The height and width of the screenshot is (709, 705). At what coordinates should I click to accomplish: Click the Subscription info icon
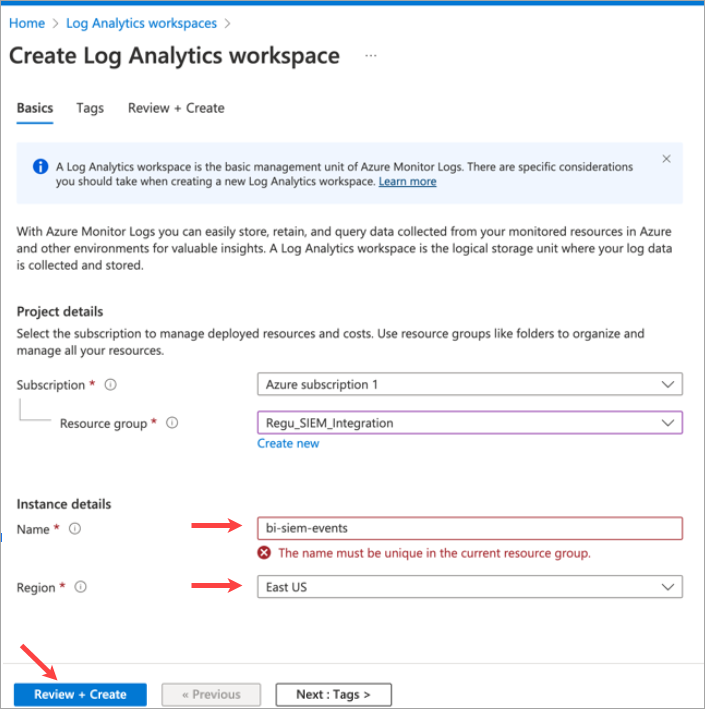(110, 385)
